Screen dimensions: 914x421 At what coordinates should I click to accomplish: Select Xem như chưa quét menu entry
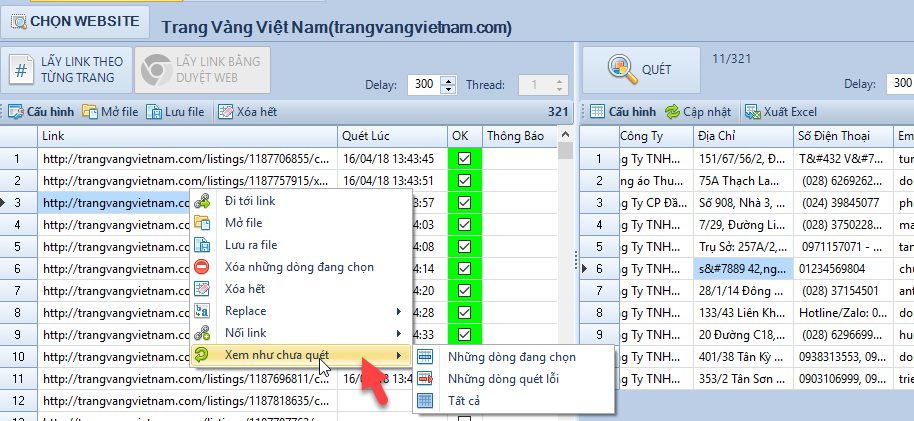click(301, 355)
